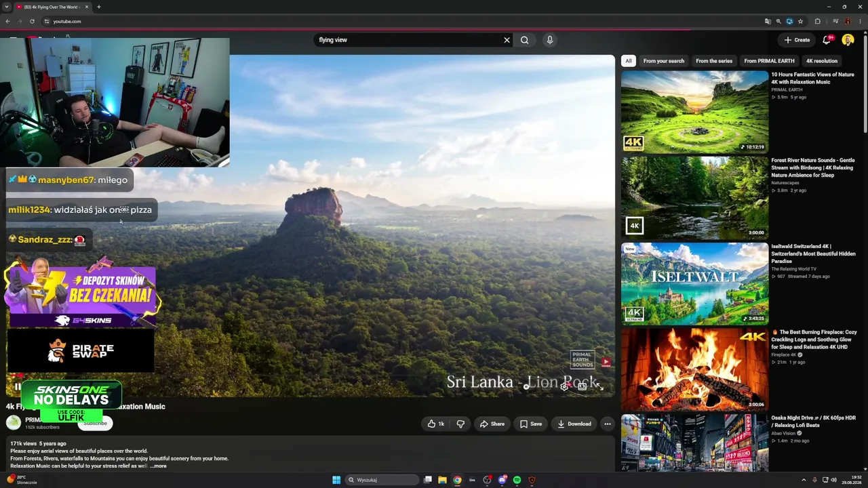Open File Explorer from the taskbar
The image size is (868, 488).
point(442,480)
